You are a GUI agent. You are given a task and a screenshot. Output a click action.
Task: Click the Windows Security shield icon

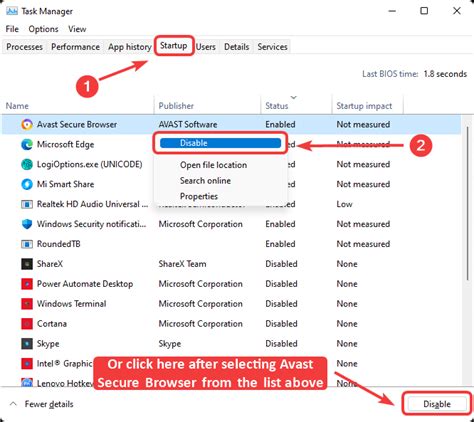coord(27,224)
